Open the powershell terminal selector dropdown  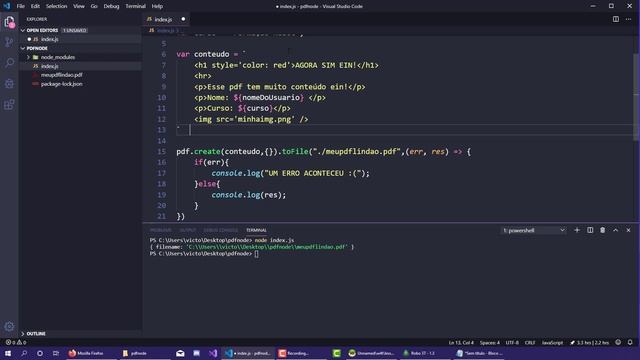click(533, 230)
